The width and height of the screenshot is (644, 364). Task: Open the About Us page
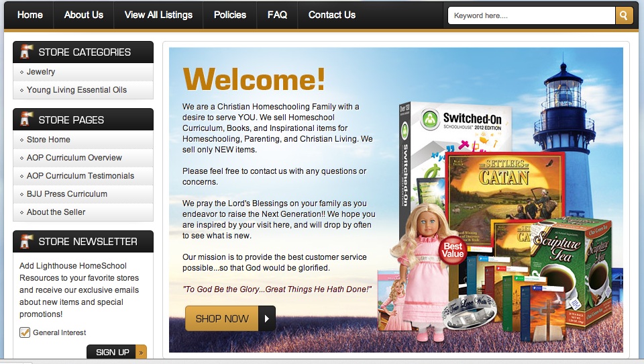pos(84,15)
